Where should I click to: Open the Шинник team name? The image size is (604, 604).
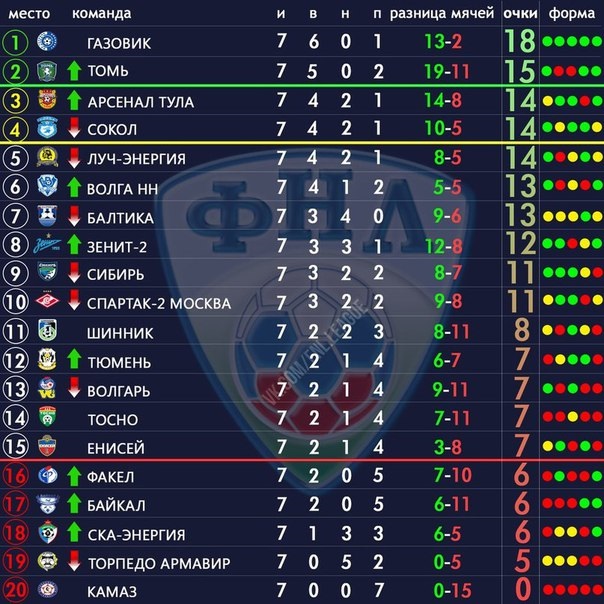(120, 333)
